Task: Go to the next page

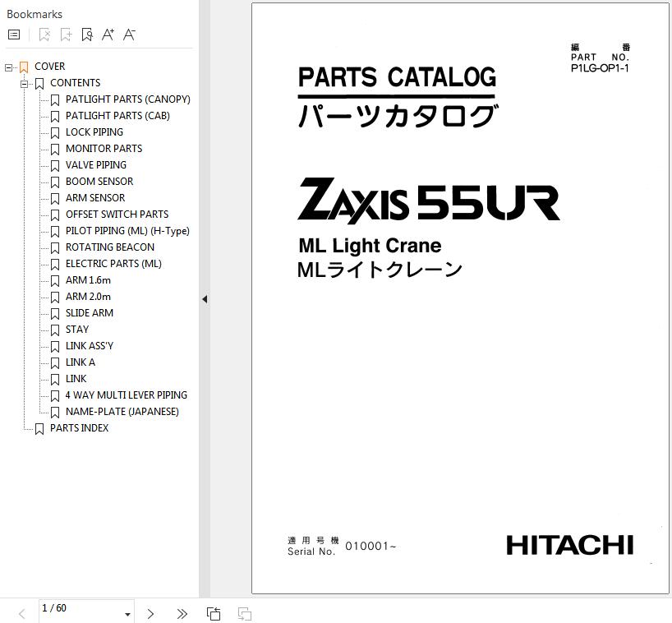Action: pos(150,614)
